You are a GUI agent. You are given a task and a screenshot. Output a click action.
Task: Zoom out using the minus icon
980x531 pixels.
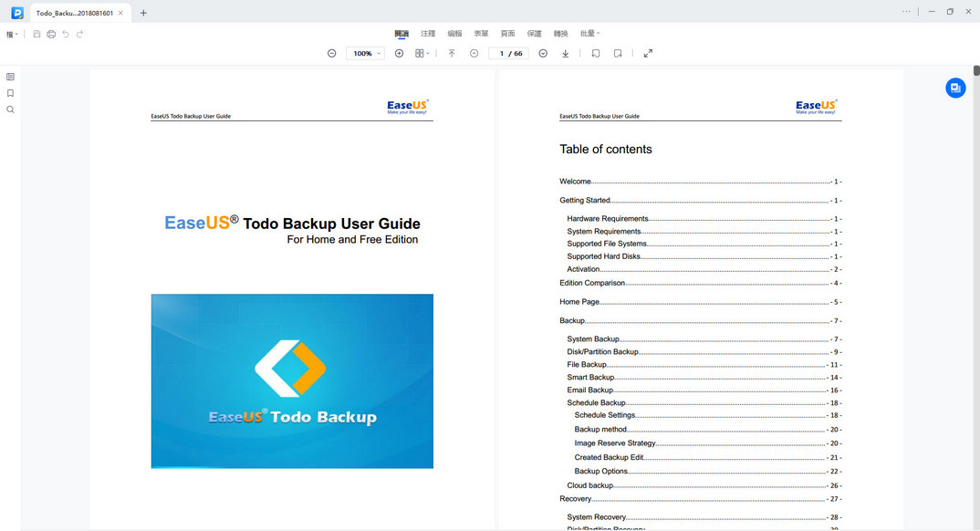[331, 53]
